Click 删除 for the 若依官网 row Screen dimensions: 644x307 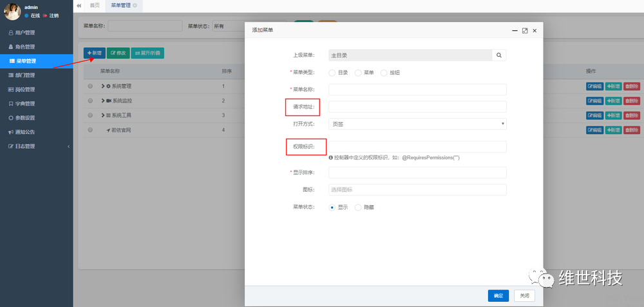(632, 130)
